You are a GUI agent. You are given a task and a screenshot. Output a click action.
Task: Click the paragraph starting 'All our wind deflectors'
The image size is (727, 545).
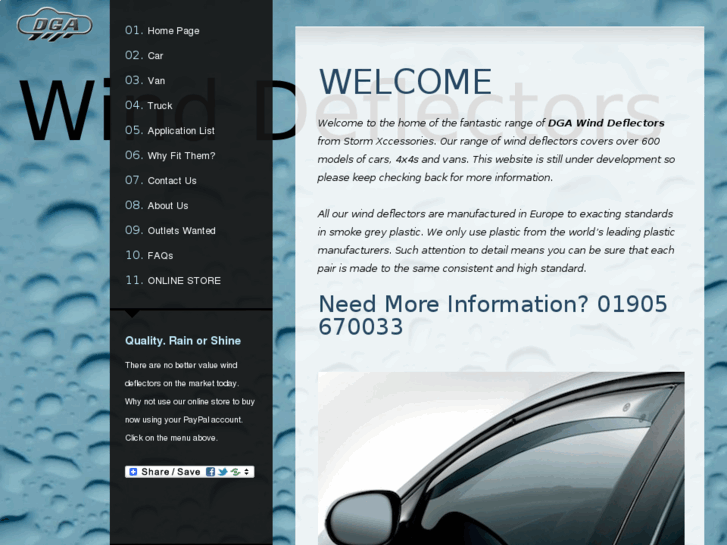pyautogui.click(x=496, y=241)
